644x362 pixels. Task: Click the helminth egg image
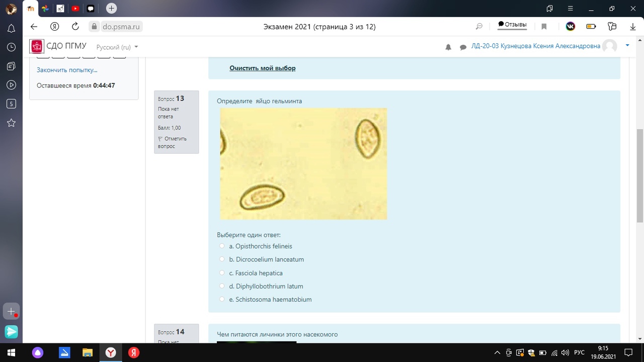tap(303, 163)
